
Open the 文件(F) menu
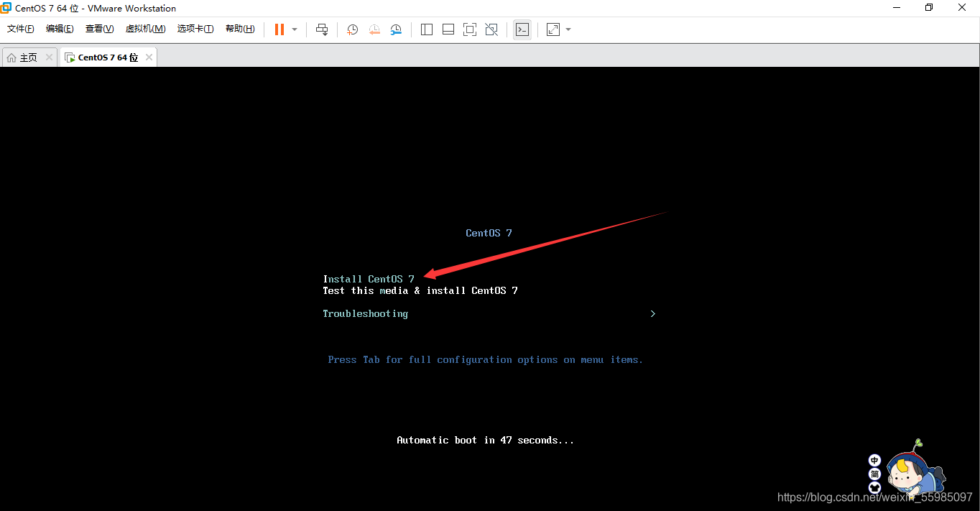[x=21, y=29]
